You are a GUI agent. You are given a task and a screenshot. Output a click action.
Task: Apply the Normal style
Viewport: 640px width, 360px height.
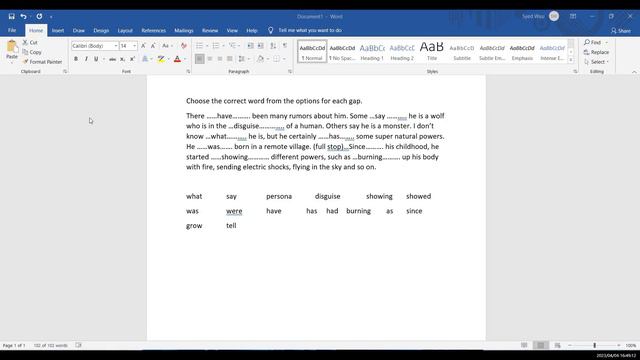[312, 51]
